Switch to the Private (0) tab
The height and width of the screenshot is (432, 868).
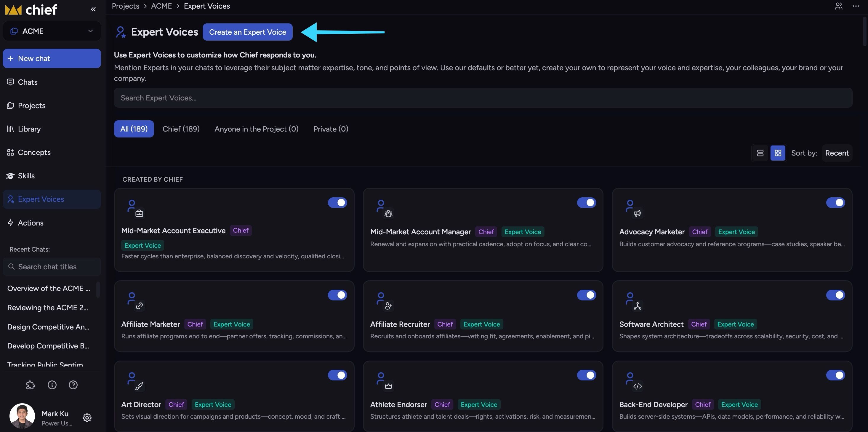331,129
